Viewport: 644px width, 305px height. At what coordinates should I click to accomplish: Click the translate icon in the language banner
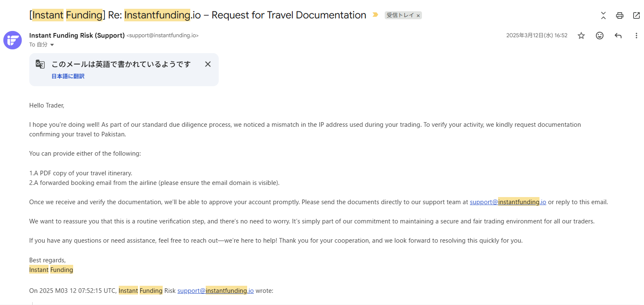pyautogui.click(x=40, y=64)
